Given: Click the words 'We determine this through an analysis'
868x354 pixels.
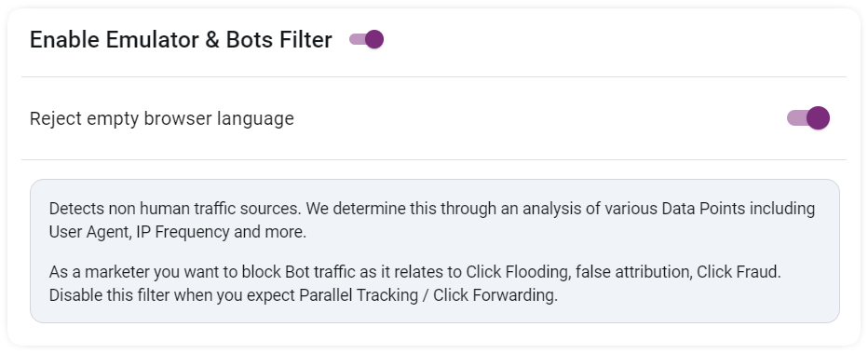Looking at the screenshot, I should pyautogui.click(x=413, y=209).
